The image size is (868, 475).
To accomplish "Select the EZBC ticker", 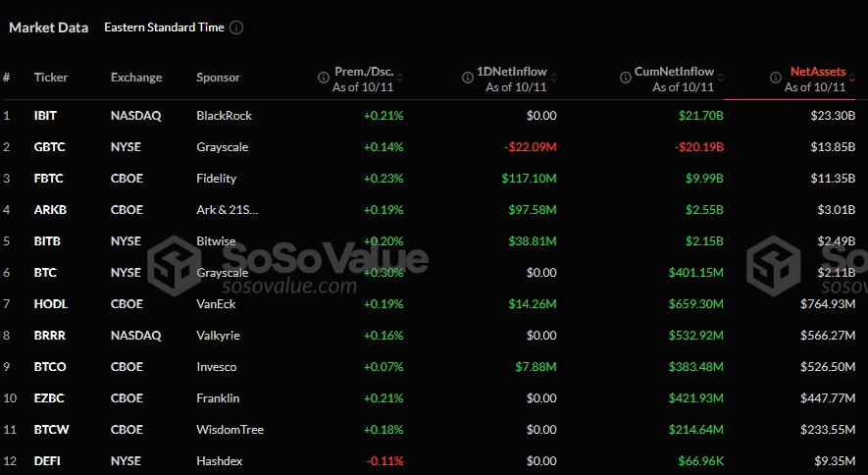I will [49, 398].
